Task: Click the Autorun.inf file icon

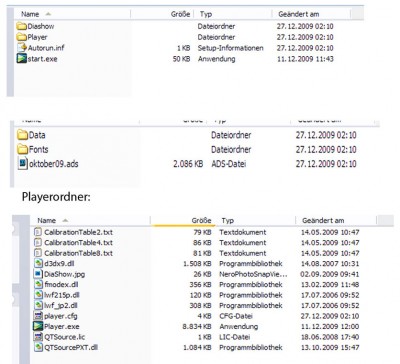Action: click(22, 48)
